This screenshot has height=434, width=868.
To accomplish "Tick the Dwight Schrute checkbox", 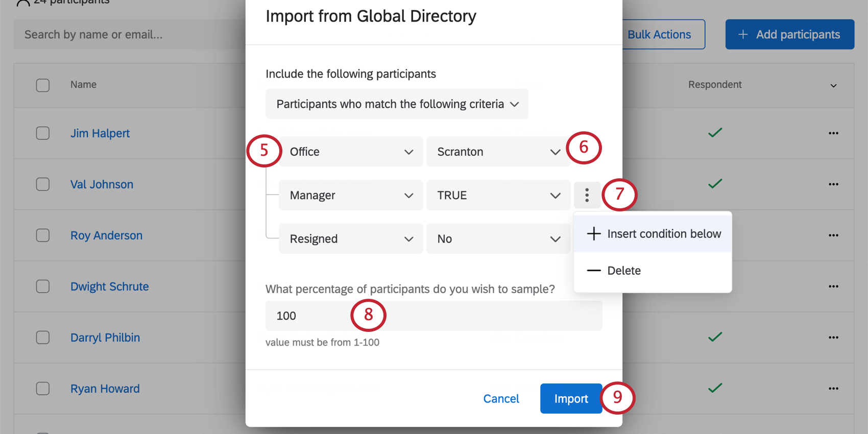I will pos(43,286).
